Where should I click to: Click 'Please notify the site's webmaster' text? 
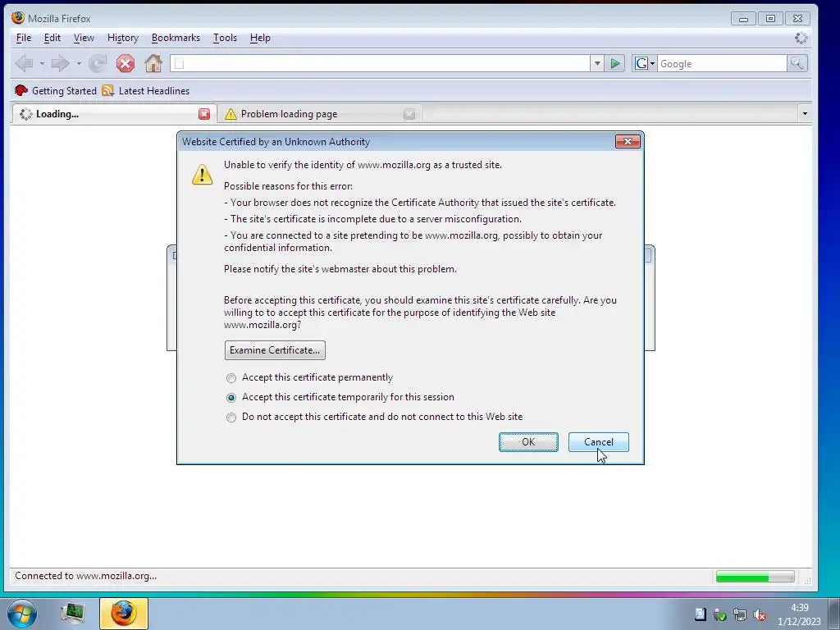(340, 269)
